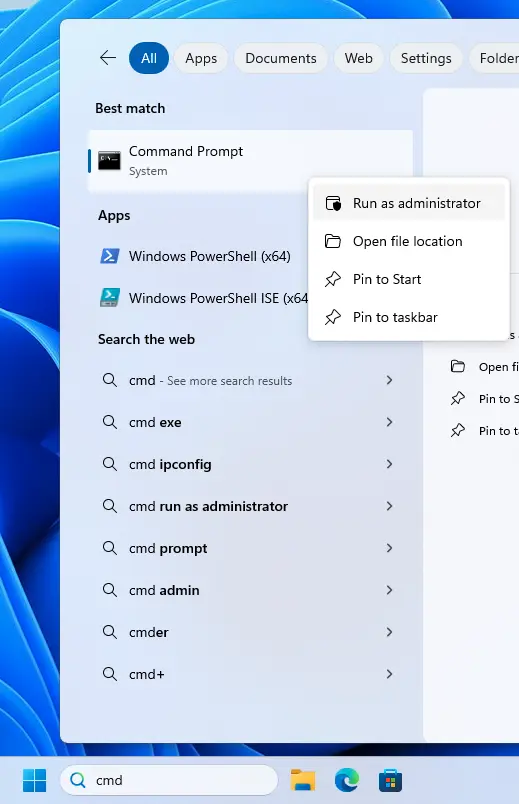Select the 'cmd admin' web suggestion text
This screenshot has width=519, height=804.
[164, 591]
